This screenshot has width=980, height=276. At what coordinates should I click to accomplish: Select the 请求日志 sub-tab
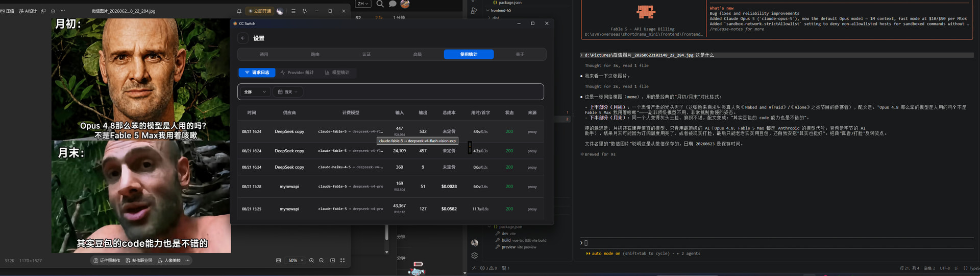coord(257,73)
